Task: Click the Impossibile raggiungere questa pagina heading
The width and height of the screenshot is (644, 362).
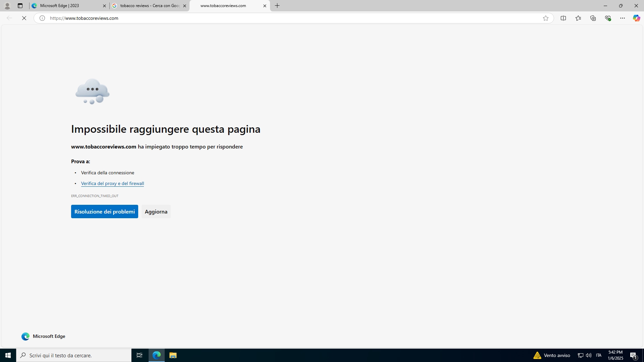Action: point(166,129)
